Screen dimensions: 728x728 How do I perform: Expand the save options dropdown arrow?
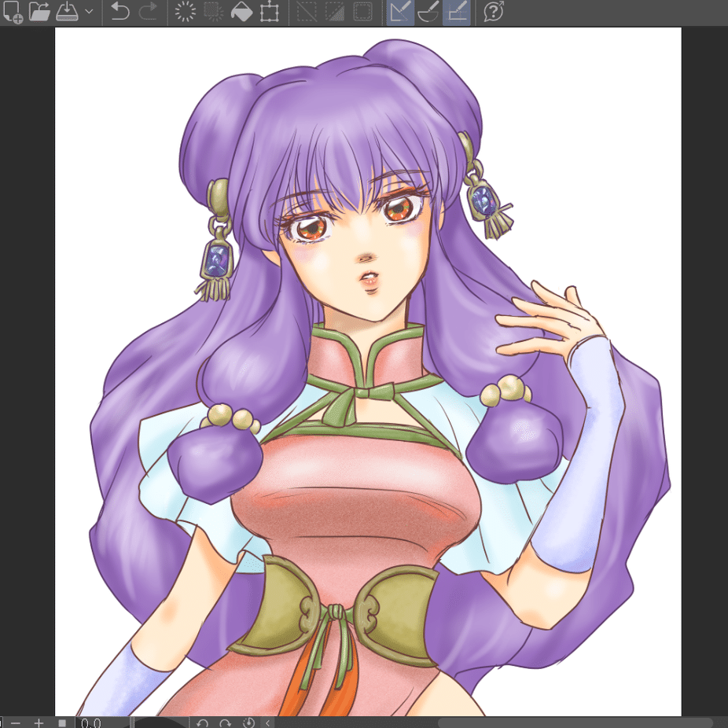[89, 12]
